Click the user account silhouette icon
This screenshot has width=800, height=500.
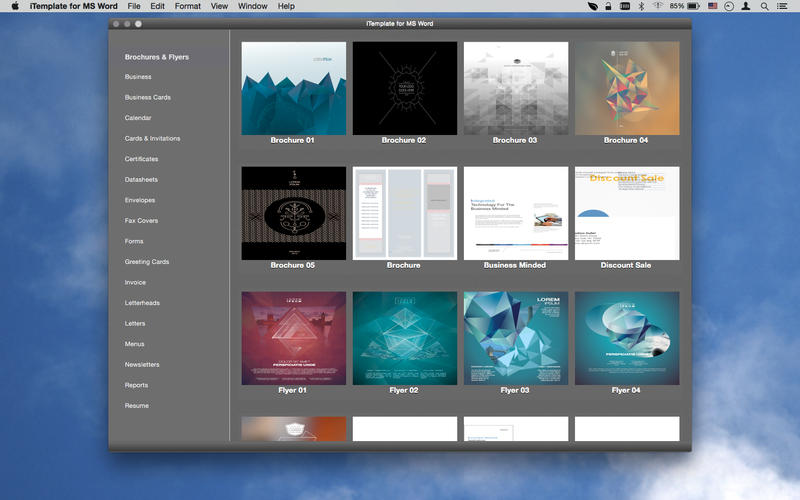pyautogui.click(x=746, y=6)
